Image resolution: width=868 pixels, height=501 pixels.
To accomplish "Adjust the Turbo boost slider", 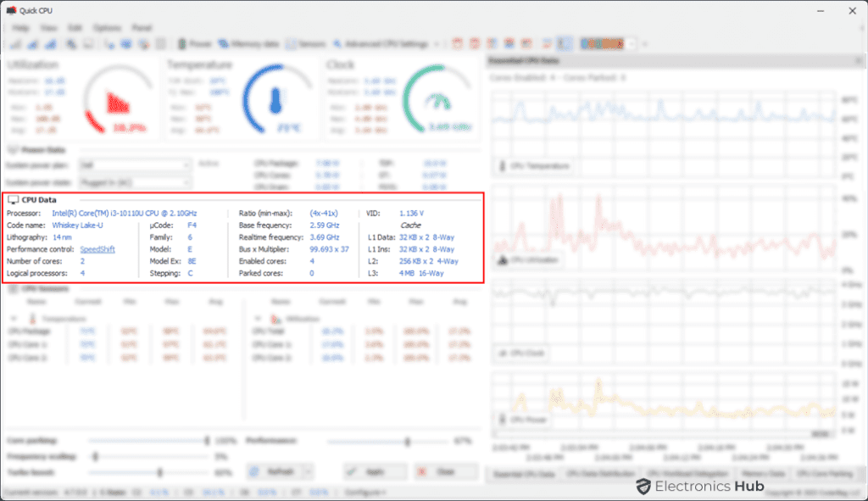I will pos(159,471).
